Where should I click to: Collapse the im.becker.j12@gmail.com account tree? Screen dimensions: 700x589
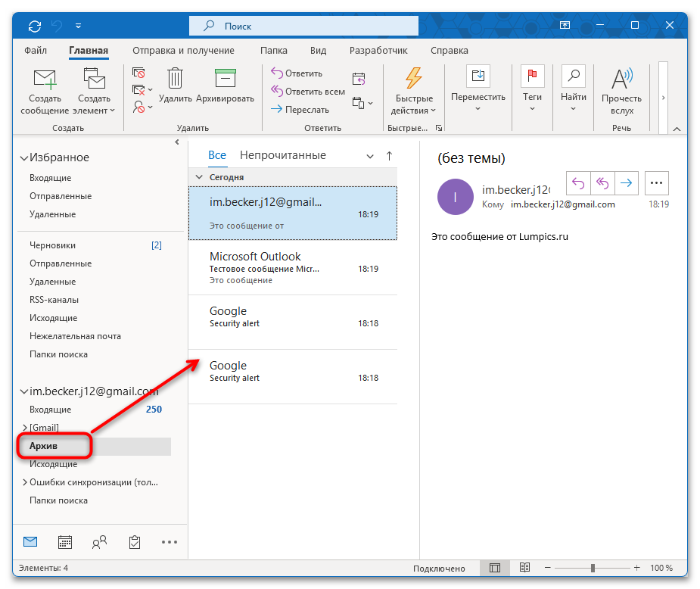(x=23, y=391)
